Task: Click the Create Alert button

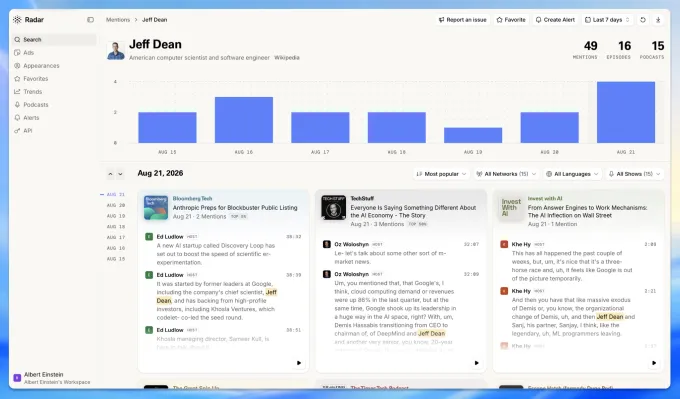Action: point(555,20)
